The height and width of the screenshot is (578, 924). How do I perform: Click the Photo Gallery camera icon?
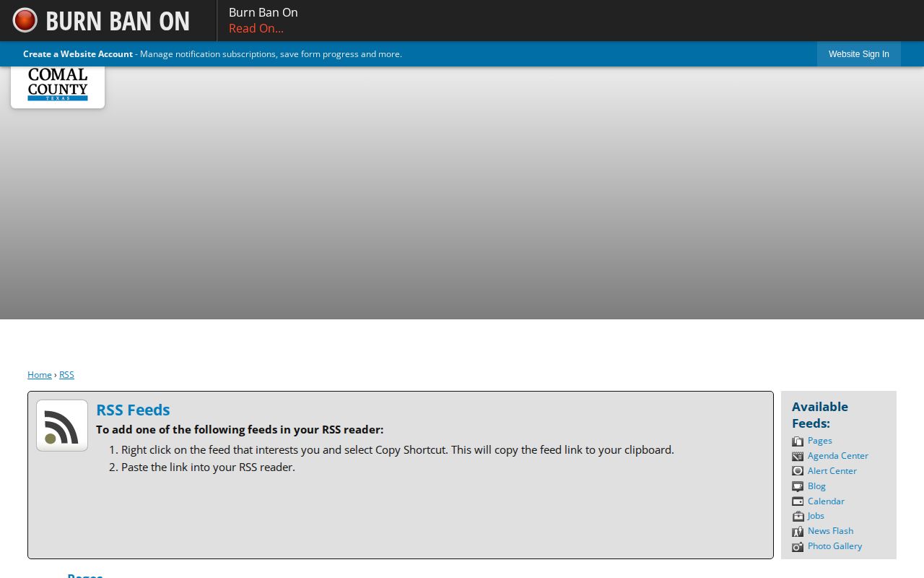(798, 546)
